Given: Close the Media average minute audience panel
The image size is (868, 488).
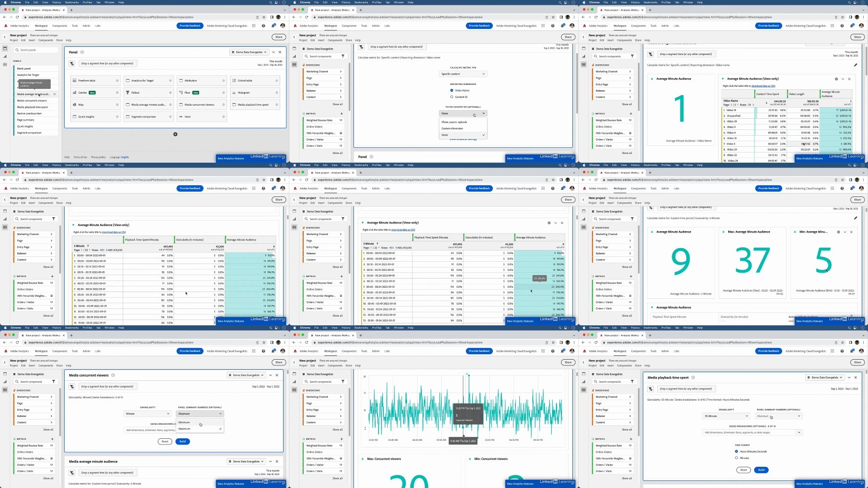Looking at the screenshot, I should 277,461.
